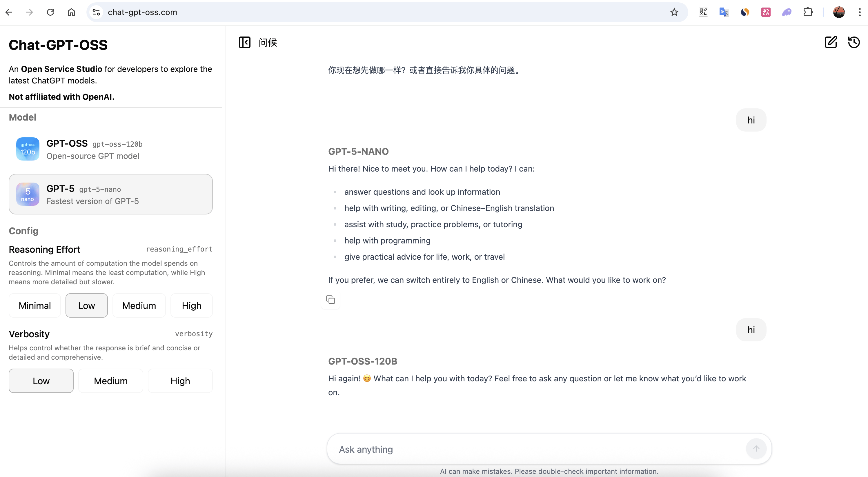This screenshot has width=868, height=477.
Task: Click the chat title 问候
Action: pyautogui.click(x=268, y=42)
